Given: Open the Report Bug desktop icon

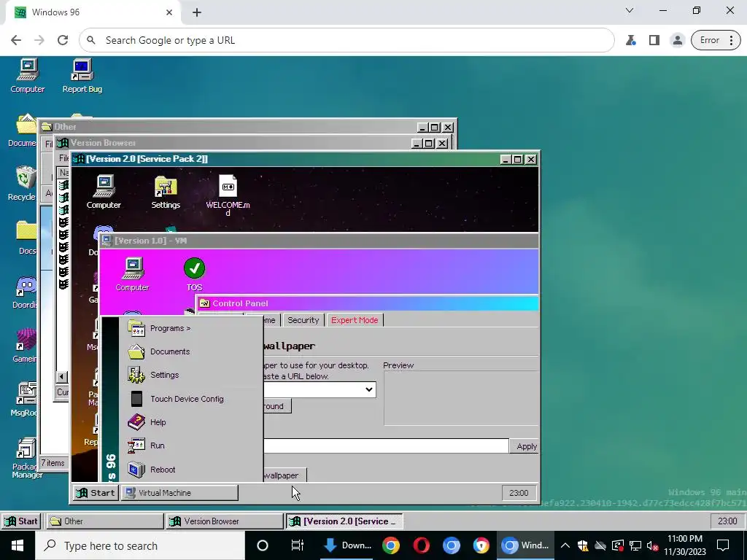Looking at the screenshot, I should 82,76.
